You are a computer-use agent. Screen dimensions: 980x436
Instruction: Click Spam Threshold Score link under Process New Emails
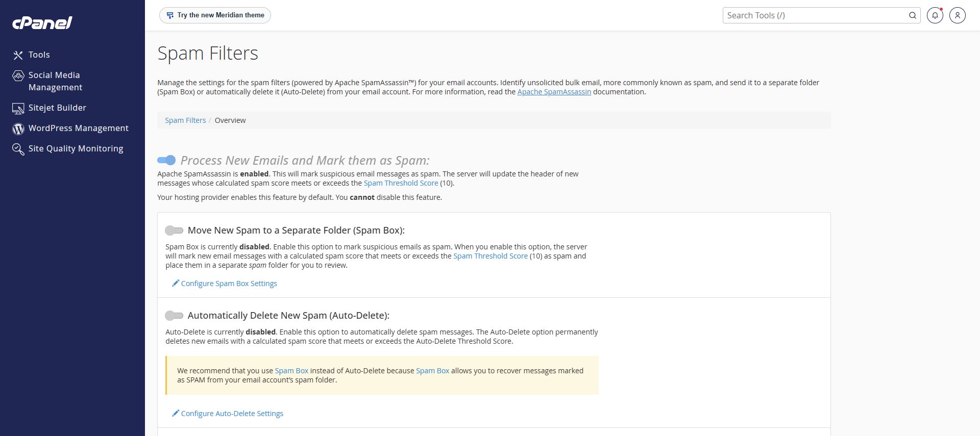(x=401, y=183)
